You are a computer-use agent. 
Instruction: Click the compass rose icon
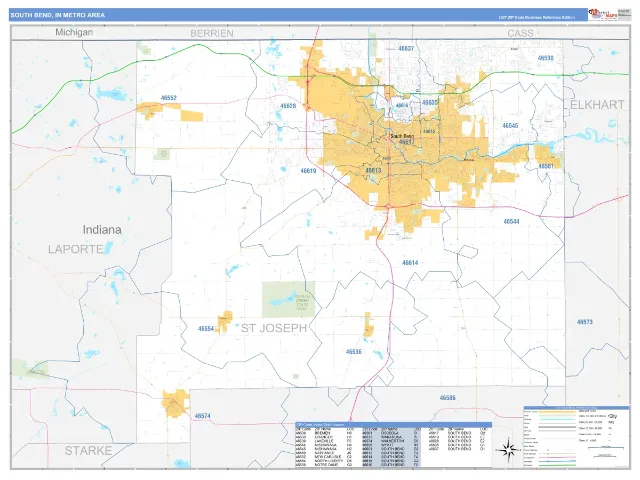[507, 450]
